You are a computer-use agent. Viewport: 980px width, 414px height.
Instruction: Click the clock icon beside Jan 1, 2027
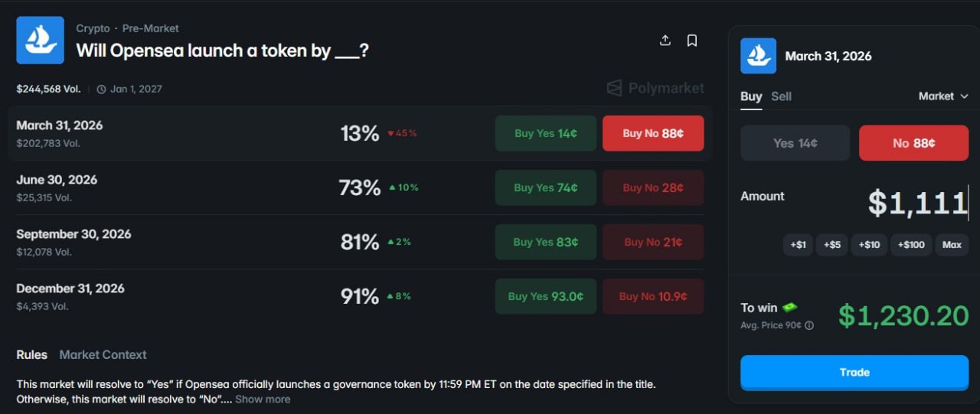tap(101, 89)
